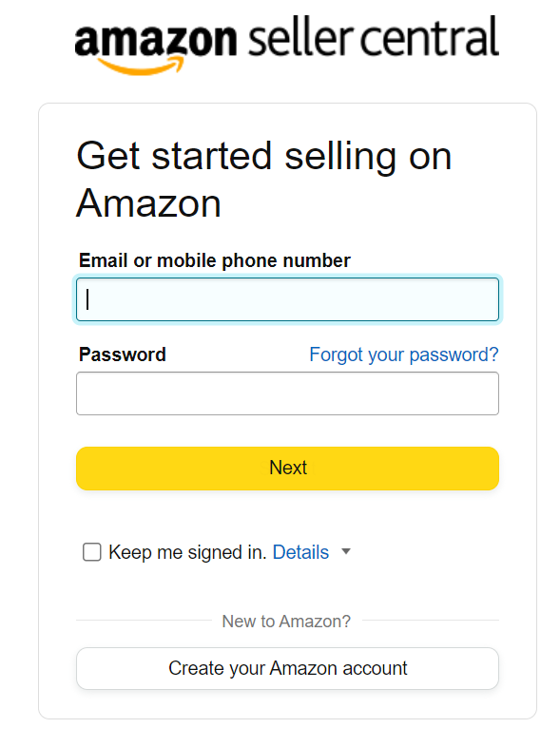
Task: Click the orange Amazon smile arrow logo
Action: (140, 66)
